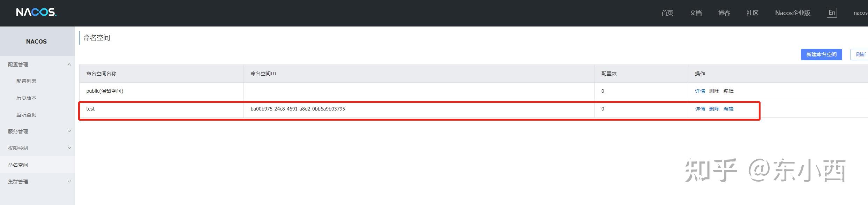Collapse the 配置管理 menu chevron
The height and width of the screenshot is (205, 868).
[x=69, y=64]
